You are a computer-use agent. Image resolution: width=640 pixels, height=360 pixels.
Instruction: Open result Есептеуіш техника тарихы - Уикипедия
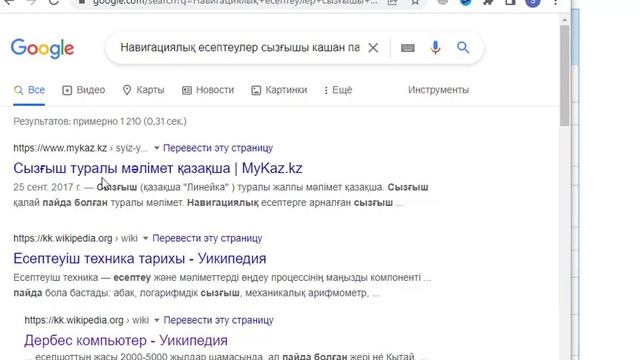point(140,259)
